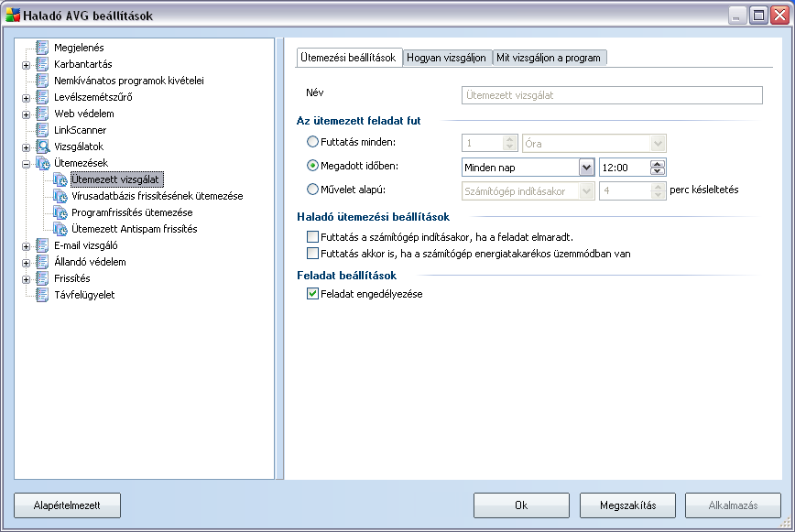795x532 pixels.
Task: Switch to Ütemezési beállítások tab
Action: (348, 58)
